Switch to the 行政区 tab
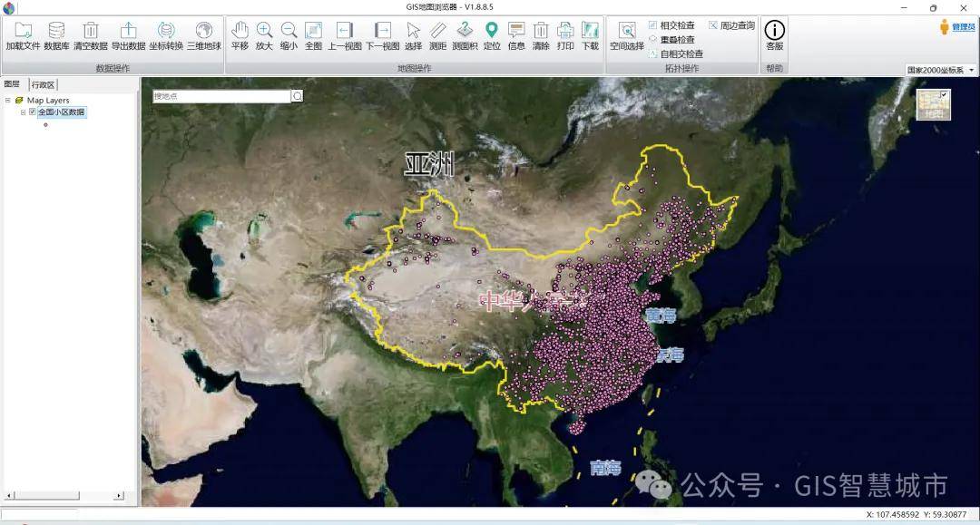The image size is (980, 525). coord(43,84)
